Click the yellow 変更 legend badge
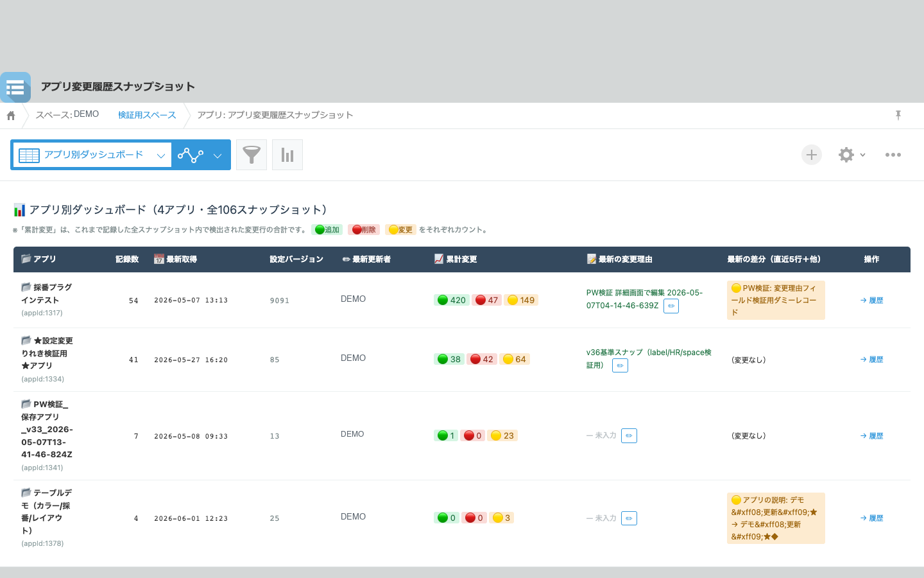This screenshot has height=578, width=924. pyautogui.click(x=400, y=230)
